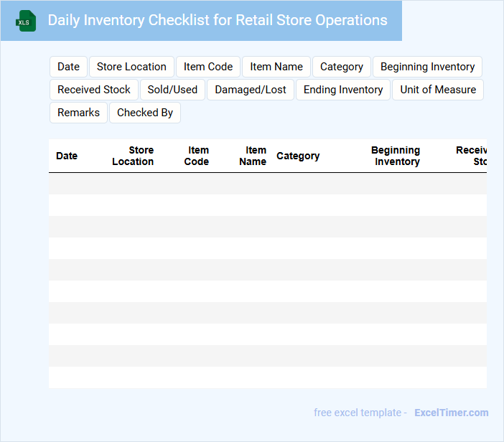504x442 pixels.
Task: Select the Date tag button
Action: coord(68,67)
